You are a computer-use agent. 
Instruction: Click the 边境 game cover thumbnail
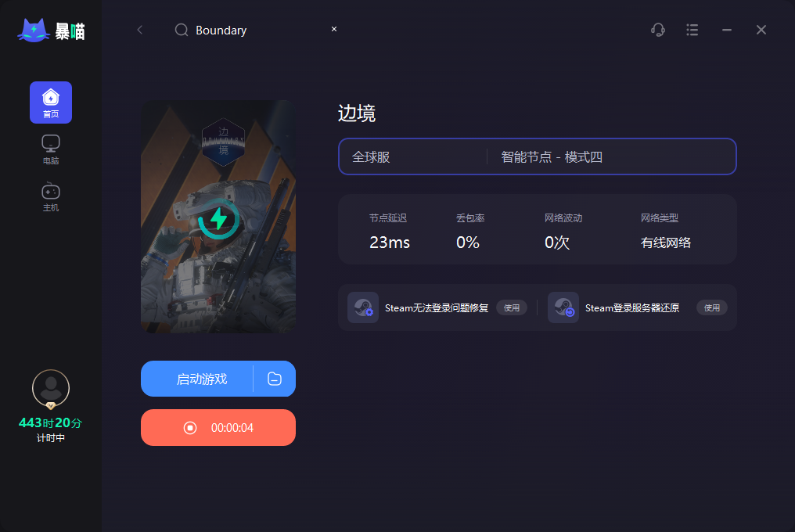click(218, 217)
